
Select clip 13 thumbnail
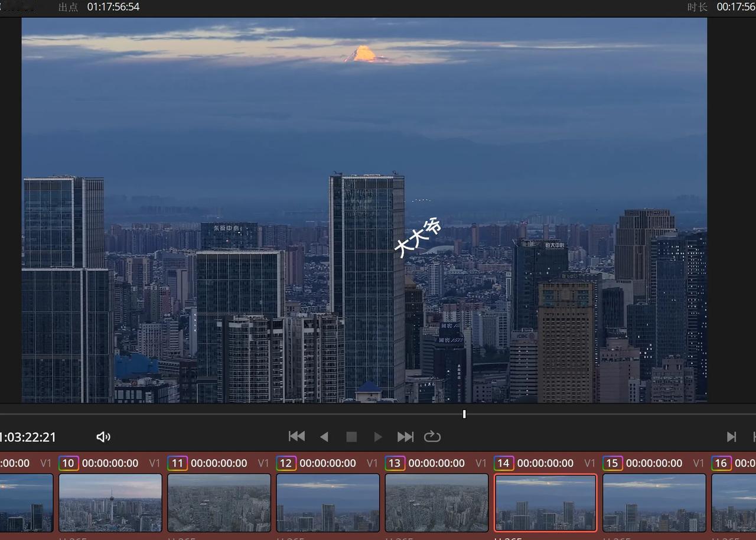pyautogui.click(x=436, y=503)
